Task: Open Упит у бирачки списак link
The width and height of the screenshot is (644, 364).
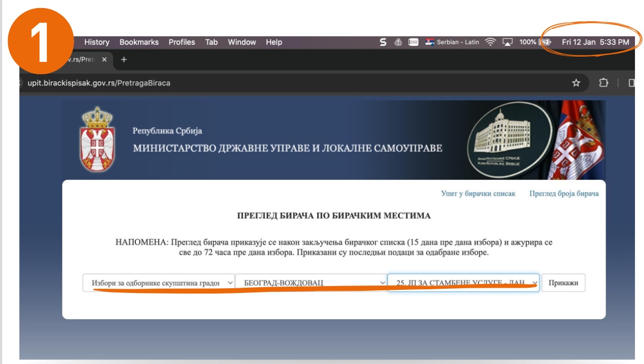Action: click(x=478, y=194)
